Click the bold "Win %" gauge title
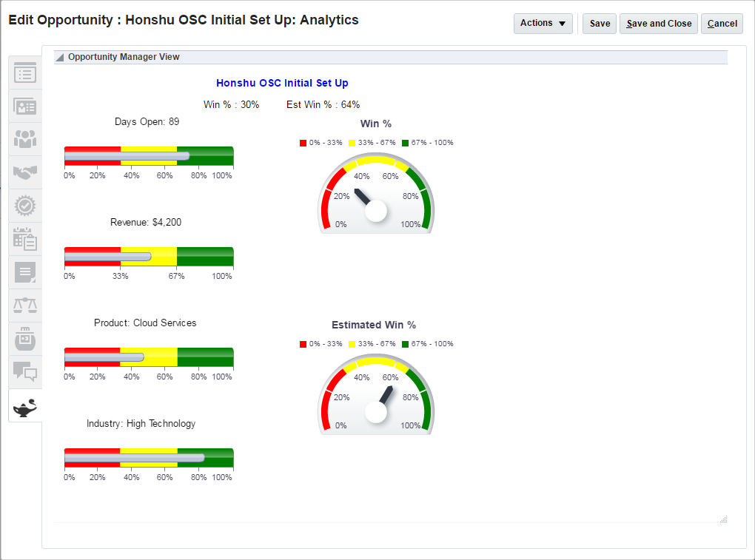Image resolution: width=755 pixels, height=560 pixels. 375,124
